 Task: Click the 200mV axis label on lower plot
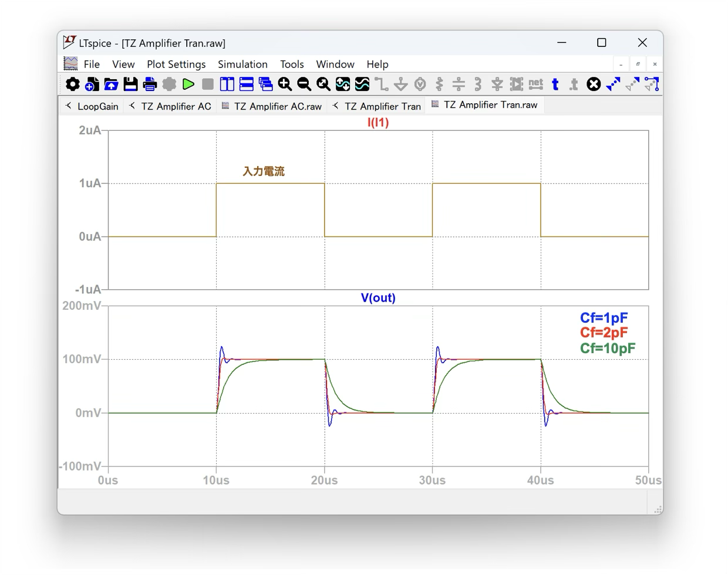pyautogui.click(x=82, y=306)
